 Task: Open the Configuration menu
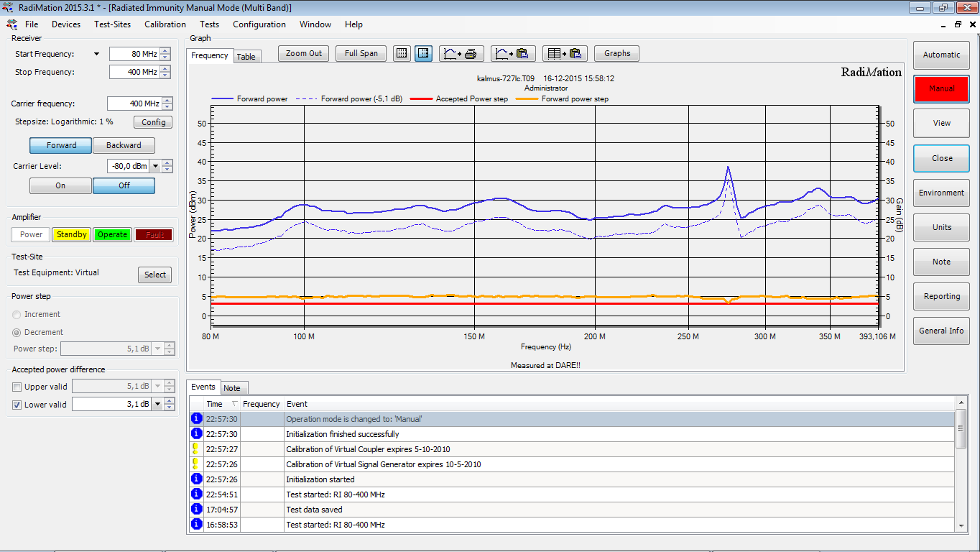[259, 24]
